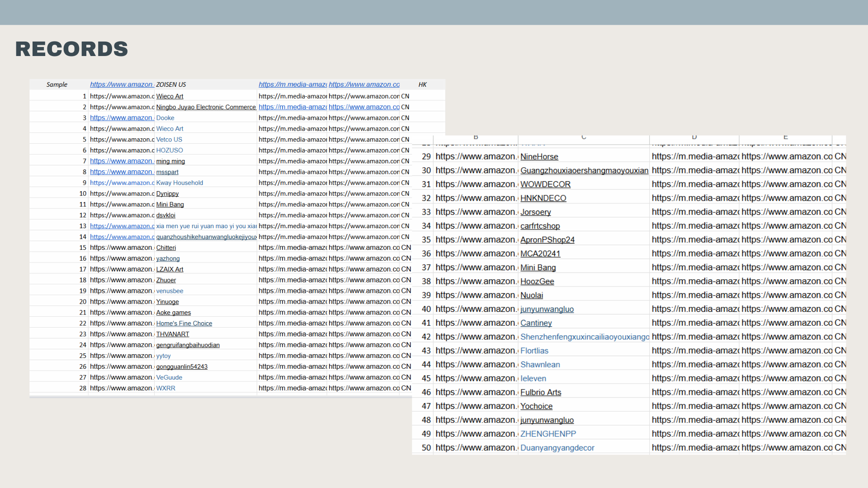Select the 'CN' cell in row 29
The width and height of the screenshot is (868, 488).
(x=840, y=157)
